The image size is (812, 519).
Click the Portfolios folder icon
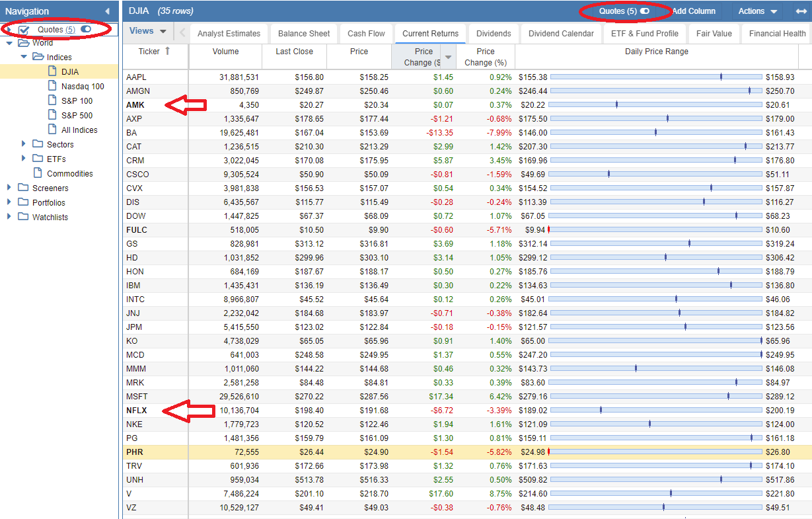point(24,202)
